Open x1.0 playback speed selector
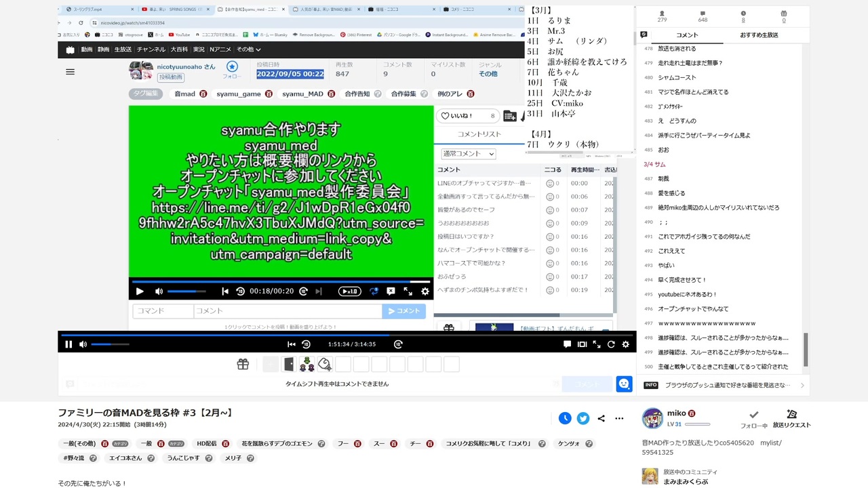Image resolution: width=868 pixels, height=488 pixels. click(350, 291)
